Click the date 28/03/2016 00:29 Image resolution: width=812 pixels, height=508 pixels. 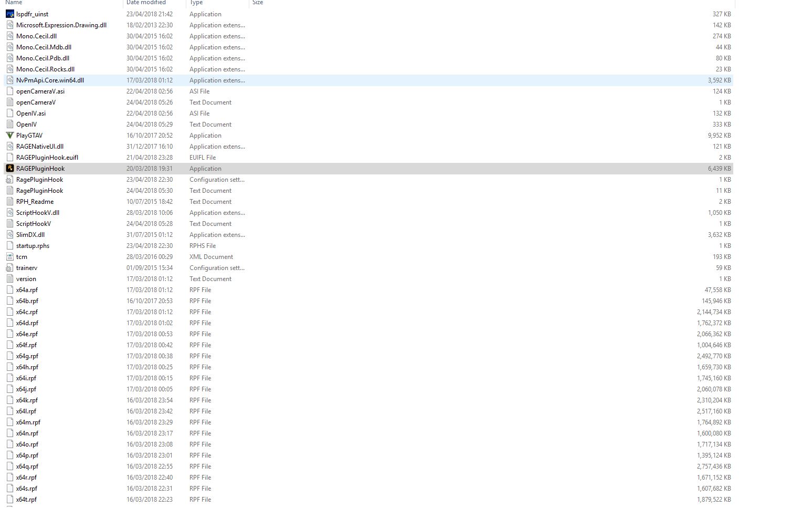[x=150, y=257]
